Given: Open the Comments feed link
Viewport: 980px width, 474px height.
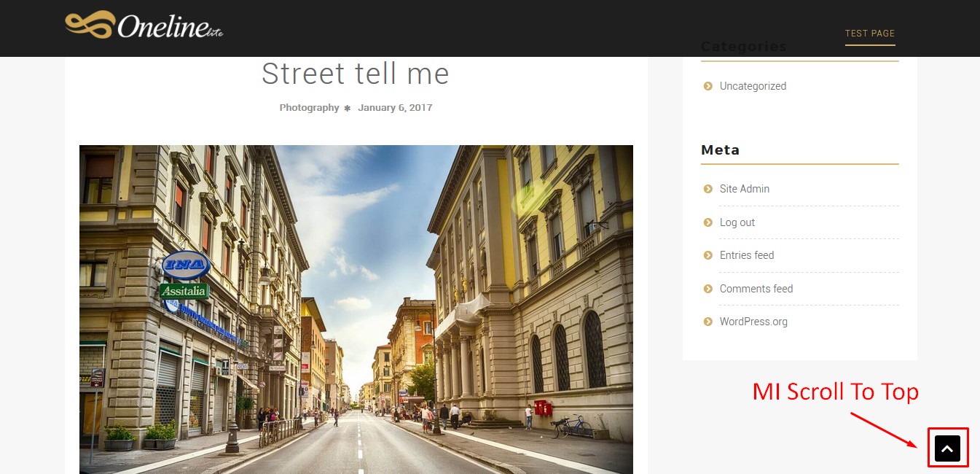Looking at the screenshot, I should (x=756, y=289).
